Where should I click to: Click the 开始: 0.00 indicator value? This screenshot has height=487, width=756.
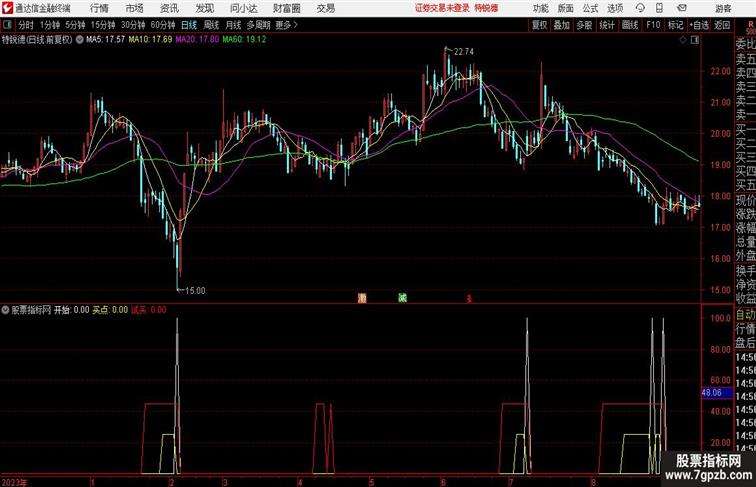click(x=71, y=310)
